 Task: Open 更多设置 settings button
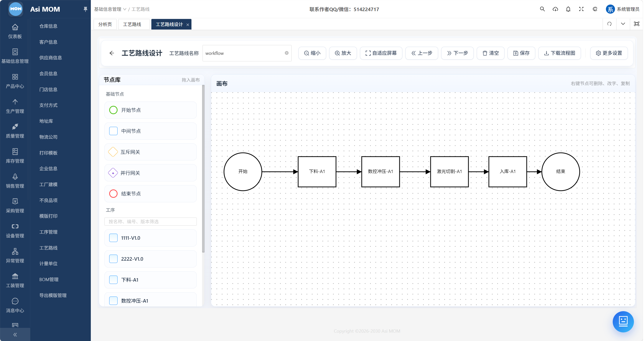point(609,53)
